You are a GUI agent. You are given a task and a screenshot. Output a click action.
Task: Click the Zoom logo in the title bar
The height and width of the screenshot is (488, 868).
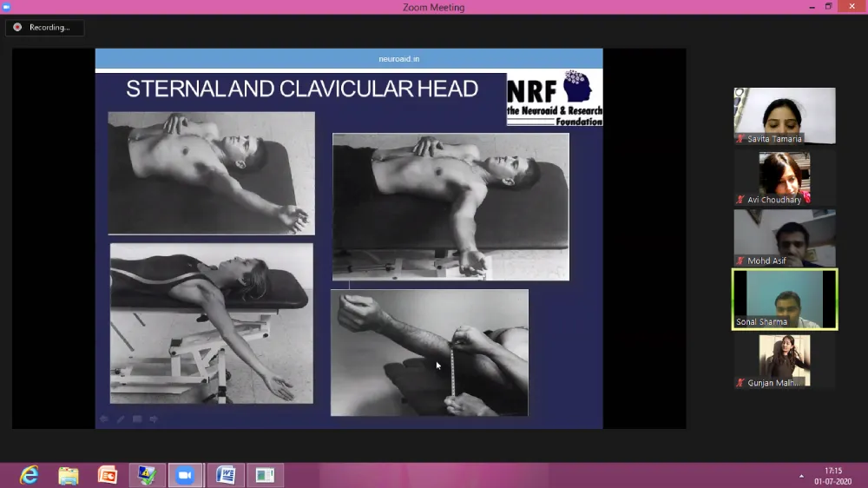[6, 7]
